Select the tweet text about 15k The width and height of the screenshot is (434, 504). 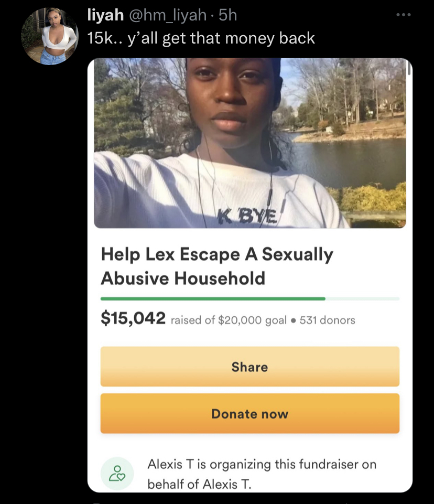201,38
